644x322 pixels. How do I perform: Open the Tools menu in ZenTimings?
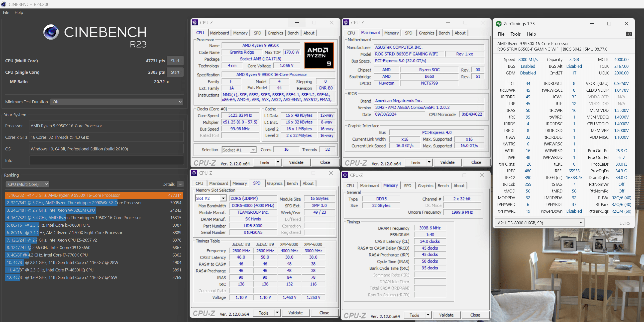pos(515,34)
